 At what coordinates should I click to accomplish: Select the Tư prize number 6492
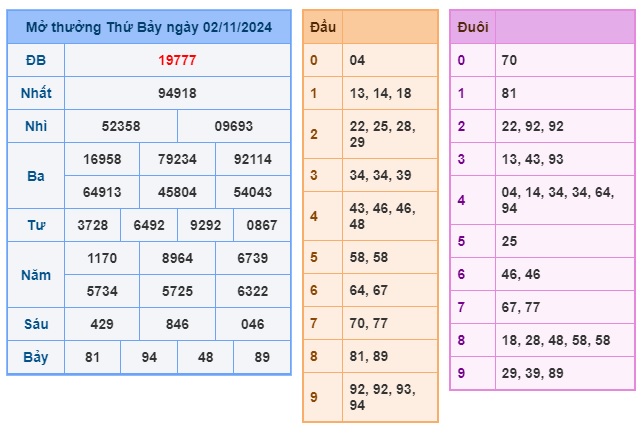point(149,225)
